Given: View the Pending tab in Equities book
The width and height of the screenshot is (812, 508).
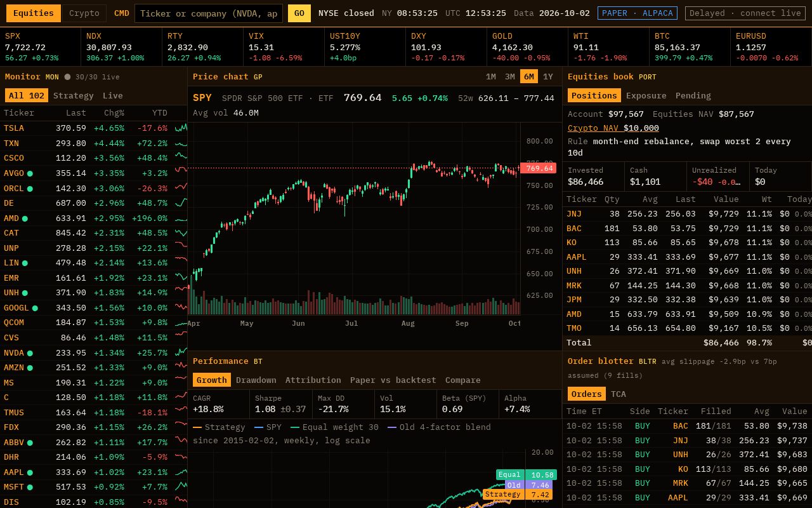Looking at the screenshot, I should 693,96.
